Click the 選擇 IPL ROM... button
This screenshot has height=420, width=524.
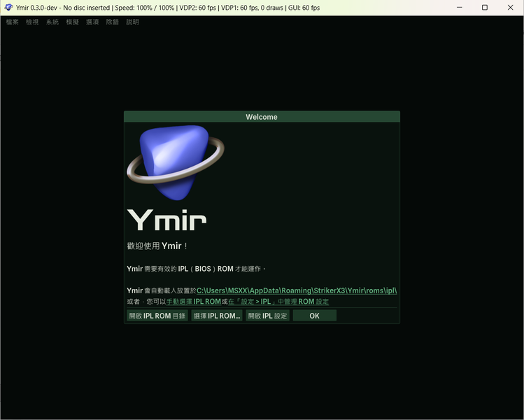pyautogui.click(x=217, y=316)
